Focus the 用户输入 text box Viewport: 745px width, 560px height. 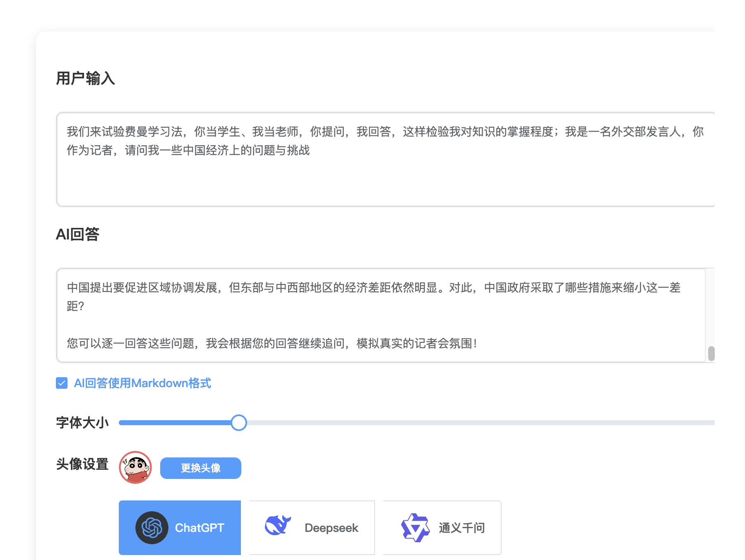pyautogui.click(x=386, y=159)
